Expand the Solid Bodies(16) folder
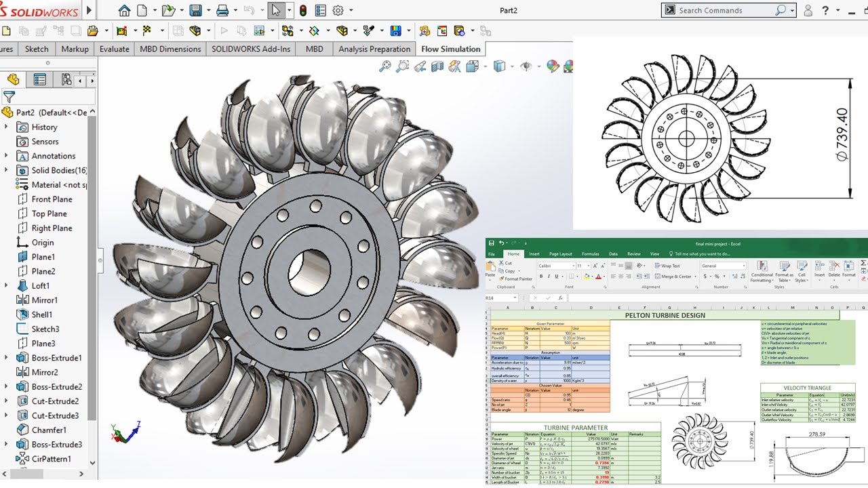Image resolution: width=868 pixels, height=488 pixels. click(x=6, y=170)
